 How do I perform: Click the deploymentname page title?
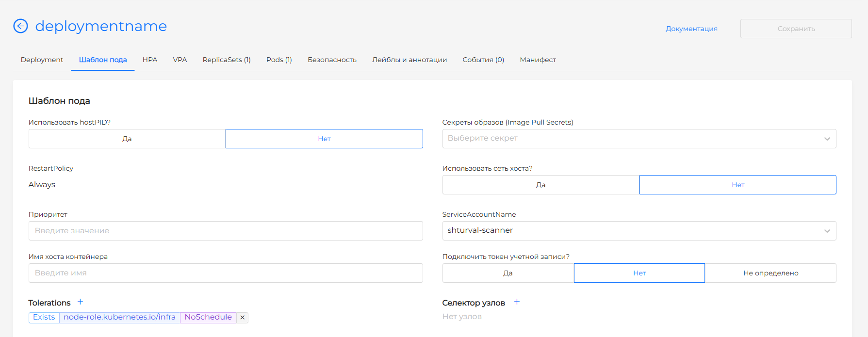[x=101, y=26]
